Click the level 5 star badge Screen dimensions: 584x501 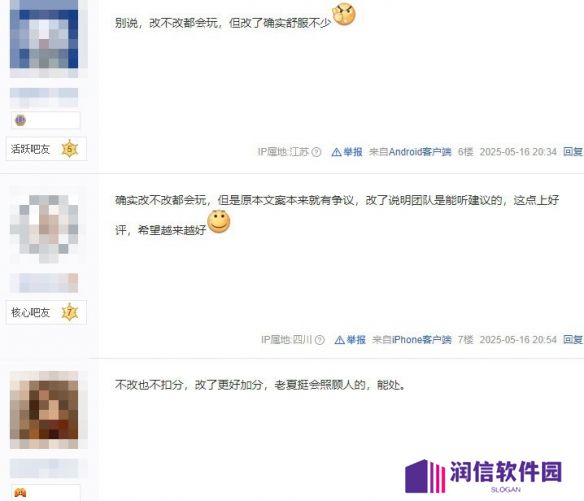[x=69, y=149]
